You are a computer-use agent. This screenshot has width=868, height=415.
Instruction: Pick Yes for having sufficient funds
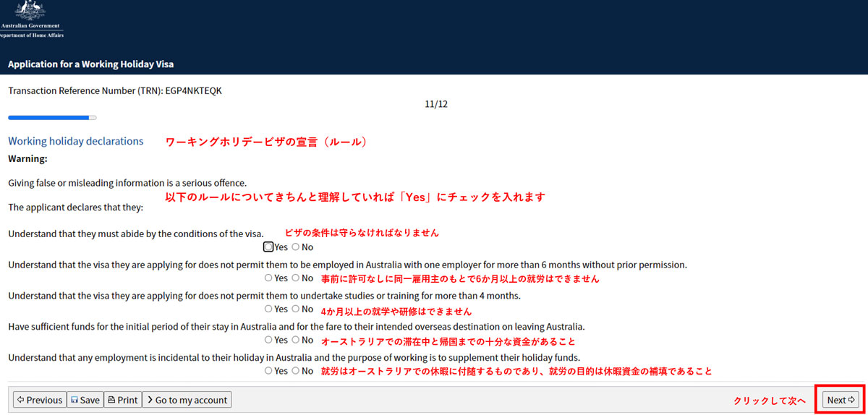point(269,340)
